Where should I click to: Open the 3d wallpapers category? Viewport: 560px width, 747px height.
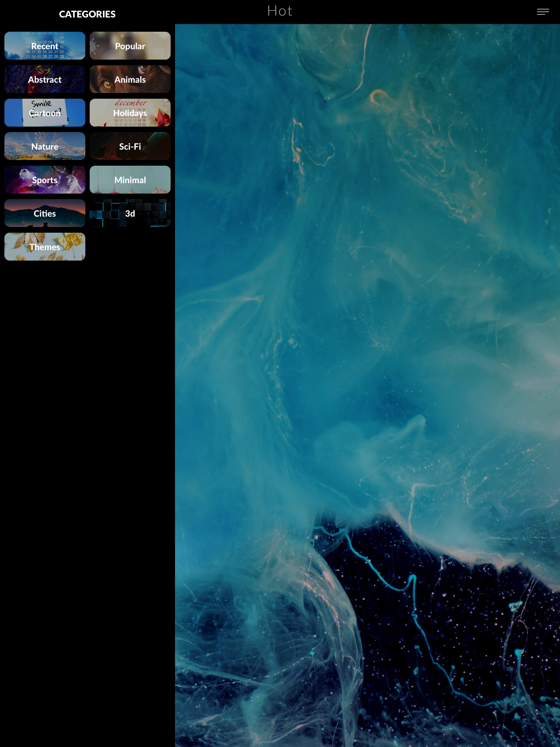pyautogui.click(x=130, y=213)
